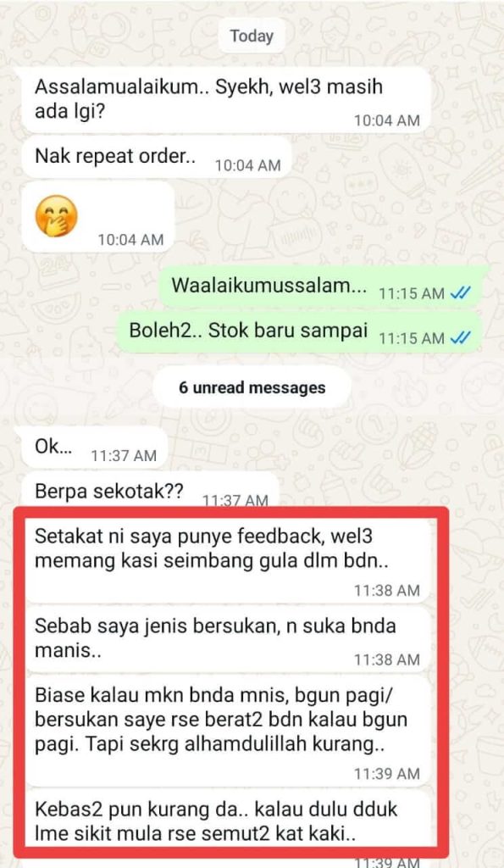Image resolution: width=504 pixels, height=868 pixels.
Task: Click the 'Setakat ni saya punye feedback' message
Action: (228, 559)
